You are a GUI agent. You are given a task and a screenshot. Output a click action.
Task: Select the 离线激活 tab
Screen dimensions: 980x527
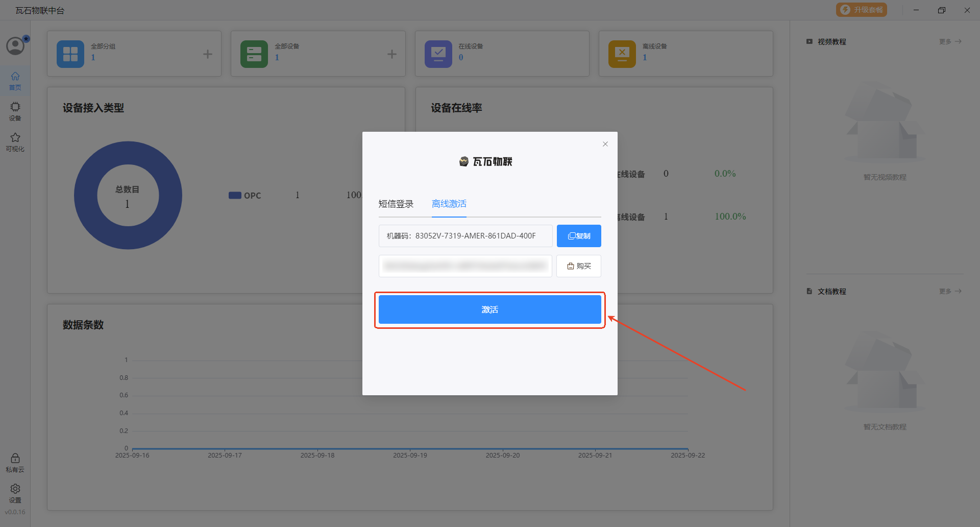coord(449,204)
